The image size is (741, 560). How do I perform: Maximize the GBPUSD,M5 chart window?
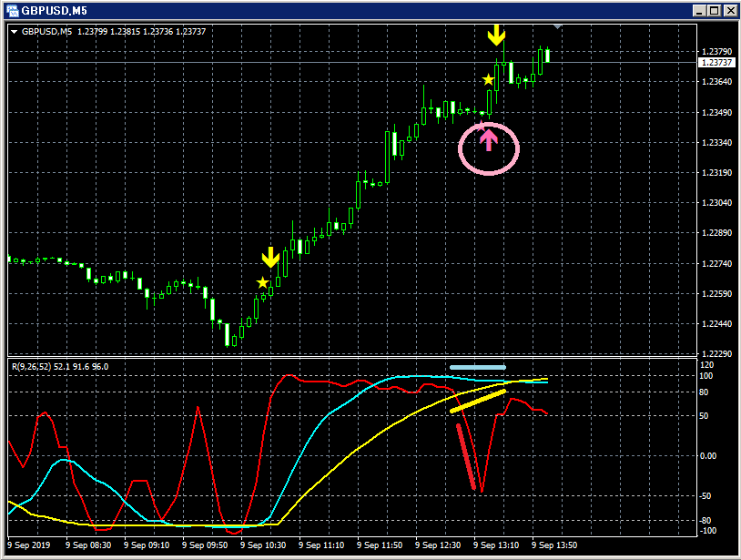tap(714, 11)
